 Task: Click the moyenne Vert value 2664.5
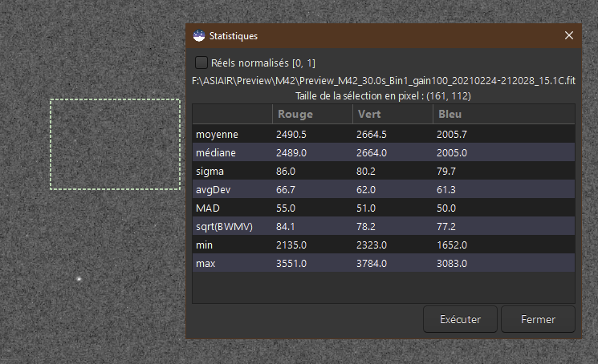pyautogui.click(x=372, y=135)
